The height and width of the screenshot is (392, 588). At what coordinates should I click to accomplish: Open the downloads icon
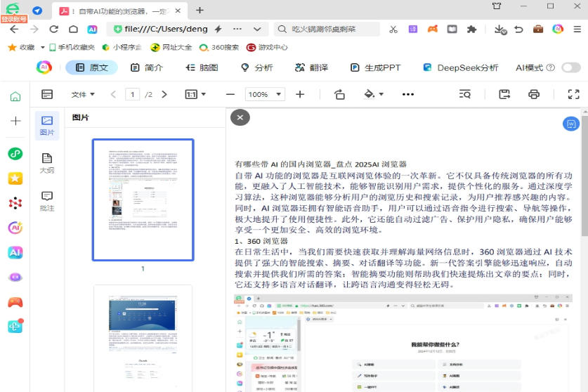(x=500, y=30)
